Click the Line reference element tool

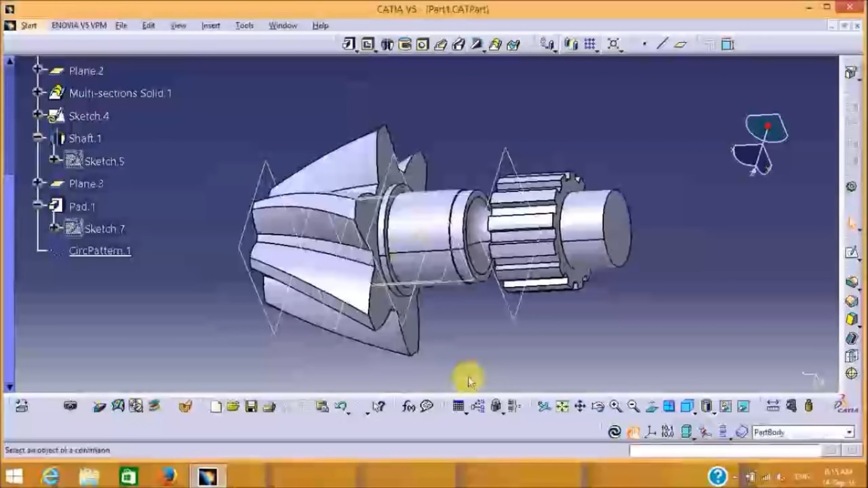[x=662, y=44]
